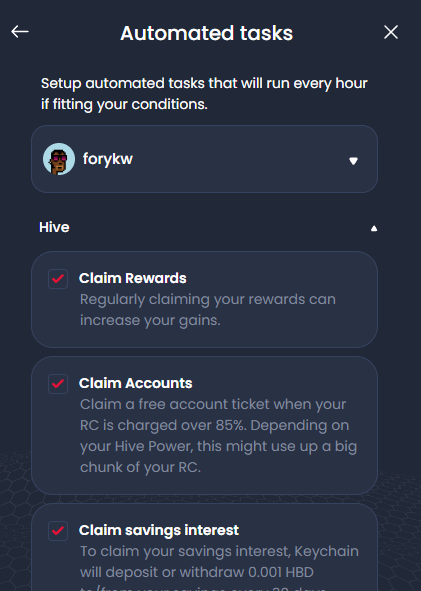
Task: Select the Claim Rewards description text
Action: [x=208, y=310]
